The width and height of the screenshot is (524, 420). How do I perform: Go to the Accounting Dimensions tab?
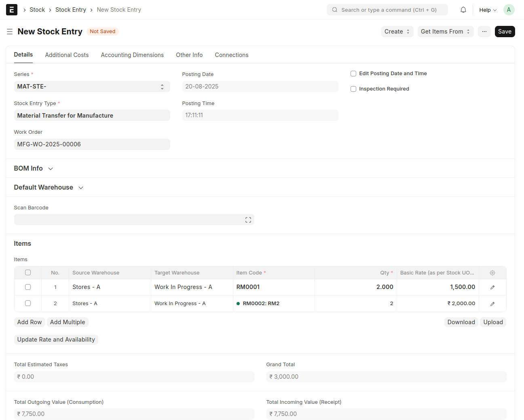pyautogui.click(x=132, y=55)
